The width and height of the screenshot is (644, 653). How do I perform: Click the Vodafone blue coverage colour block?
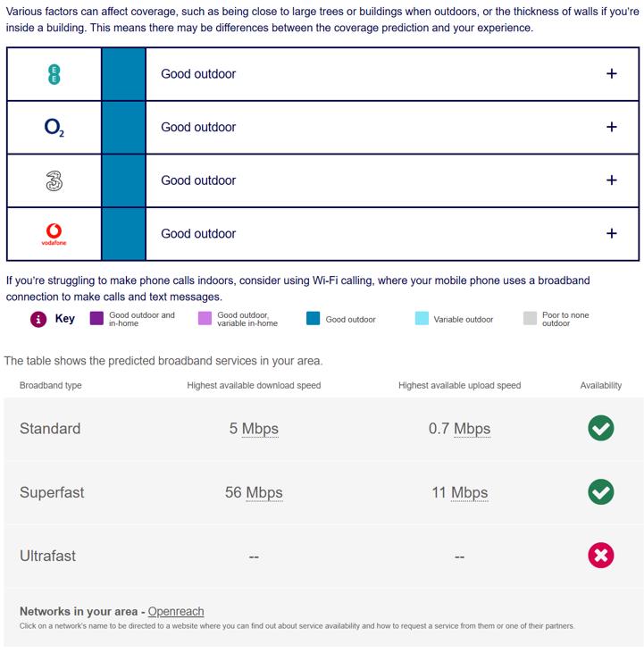pos(123,233)
